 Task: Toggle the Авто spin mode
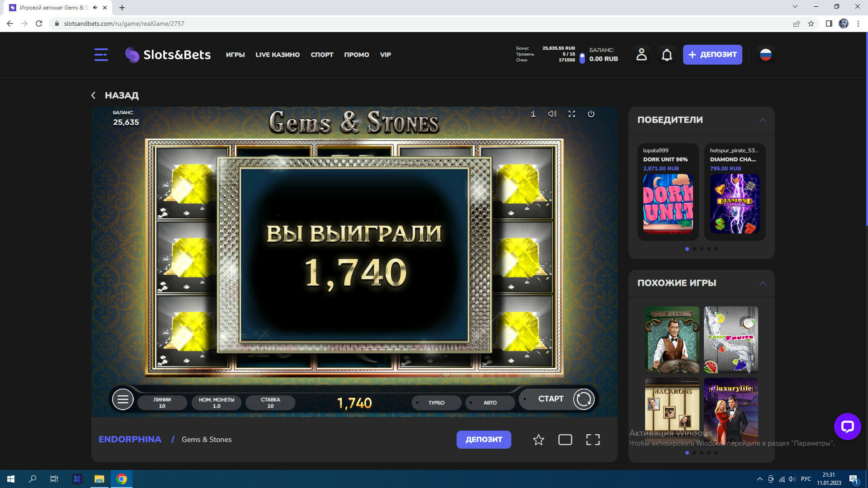pyautogui.click(x=490, y=403)
